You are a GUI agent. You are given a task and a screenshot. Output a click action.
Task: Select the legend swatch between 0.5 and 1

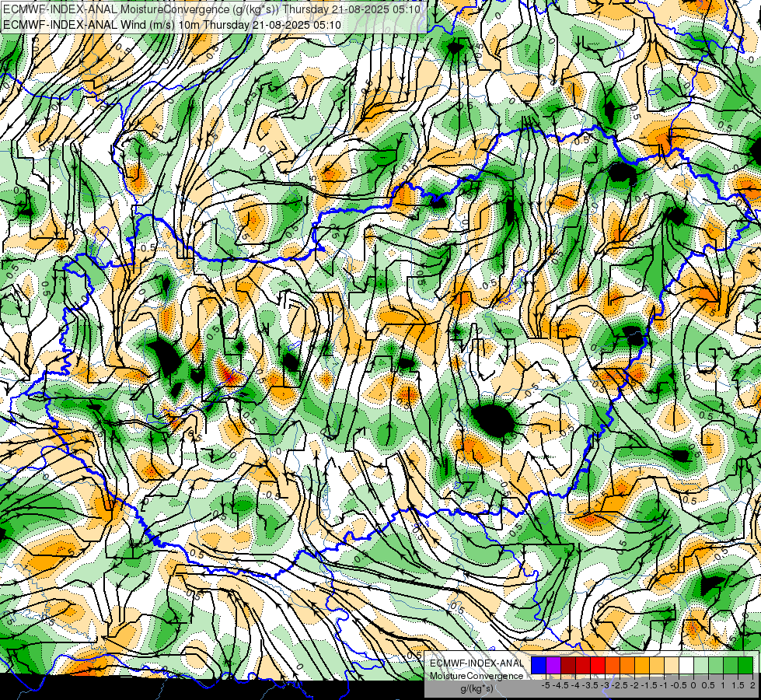pyautogui.click(x=716, y=665)
